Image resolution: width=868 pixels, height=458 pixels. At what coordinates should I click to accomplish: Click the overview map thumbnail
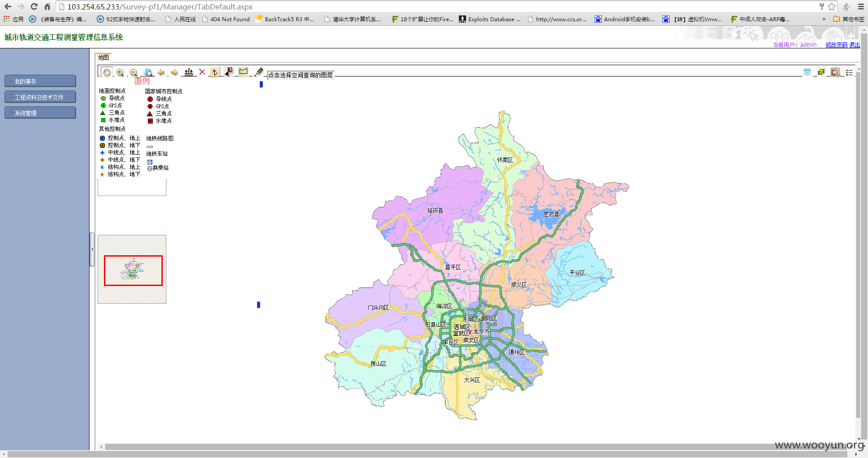point(132,269)
